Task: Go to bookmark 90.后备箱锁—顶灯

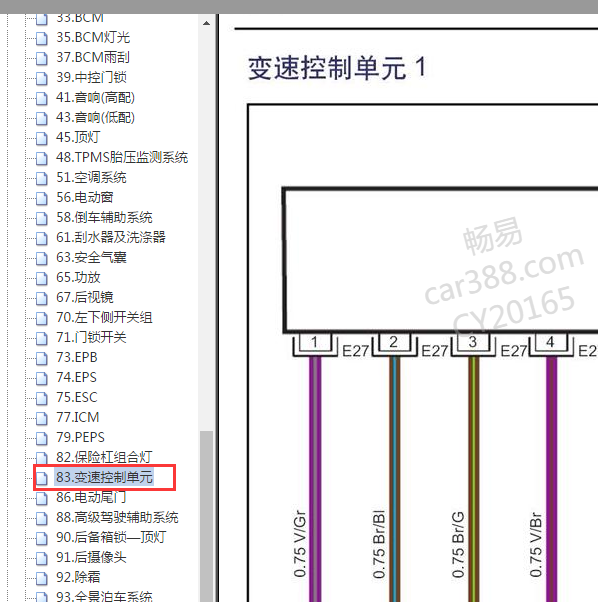Action: point(111,538)
